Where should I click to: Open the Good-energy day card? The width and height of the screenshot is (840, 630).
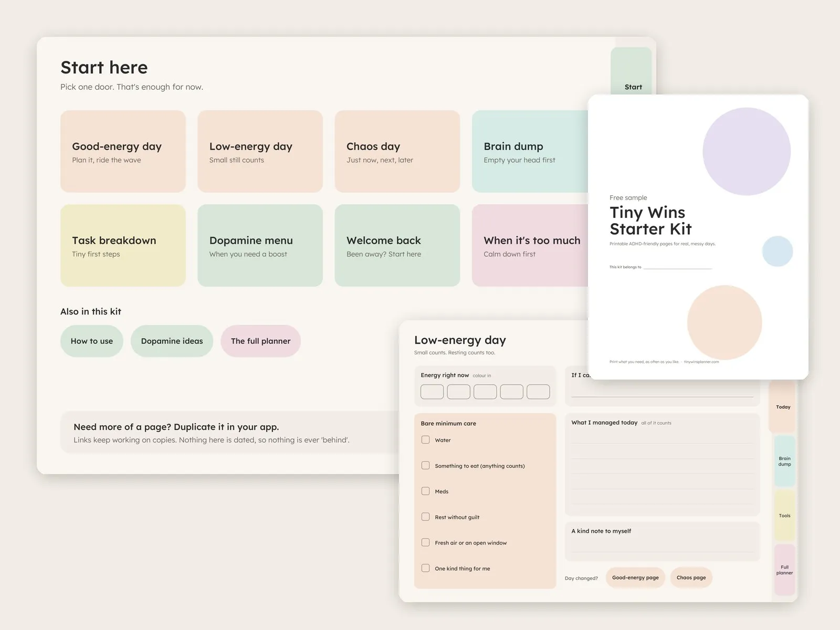pos(123,151)
